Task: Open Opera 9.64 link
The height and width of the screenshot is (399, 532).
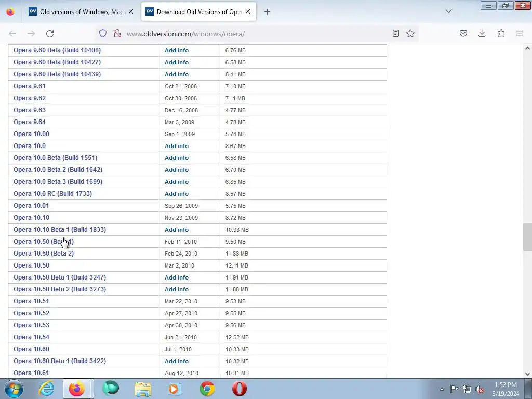Action: (x=30, y=122)
